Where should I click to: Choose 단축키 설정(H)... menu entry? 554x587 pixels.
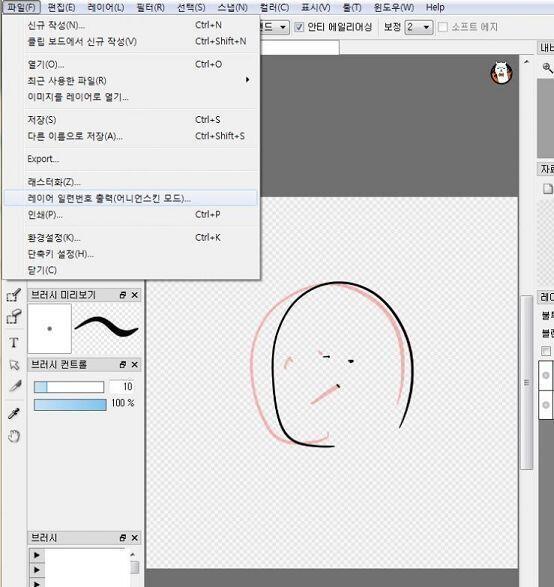pyautogui.click(x=131, y=254)
